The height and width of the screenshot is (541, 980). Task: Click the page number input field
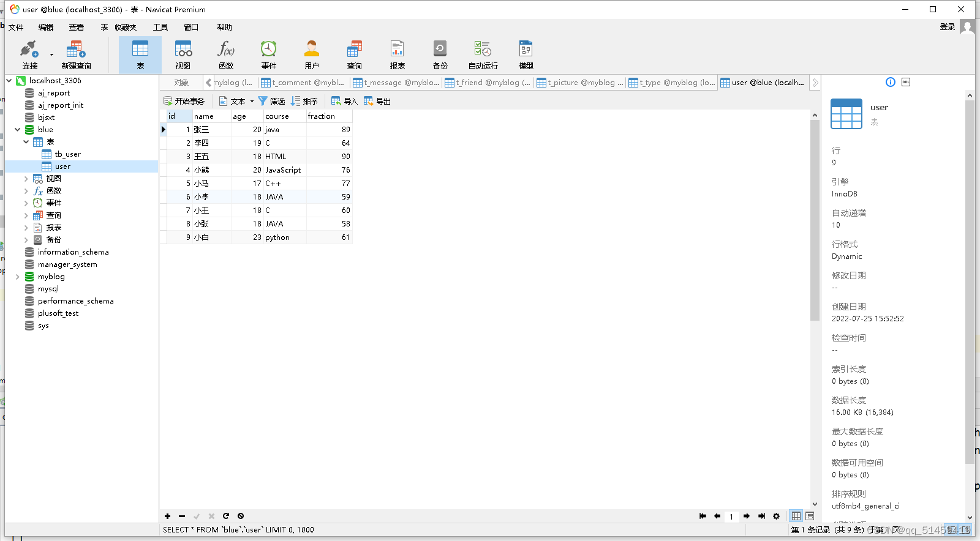pos(731,517)
